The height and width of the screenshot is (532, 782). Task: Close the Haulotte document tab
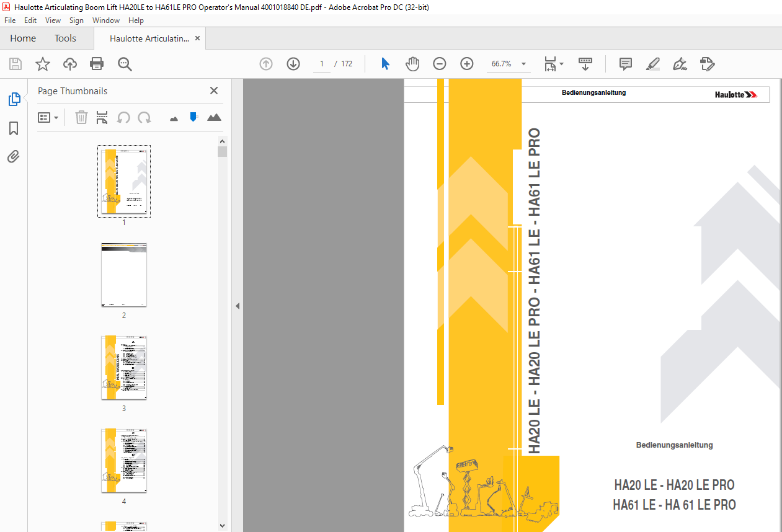pos(197,38)
